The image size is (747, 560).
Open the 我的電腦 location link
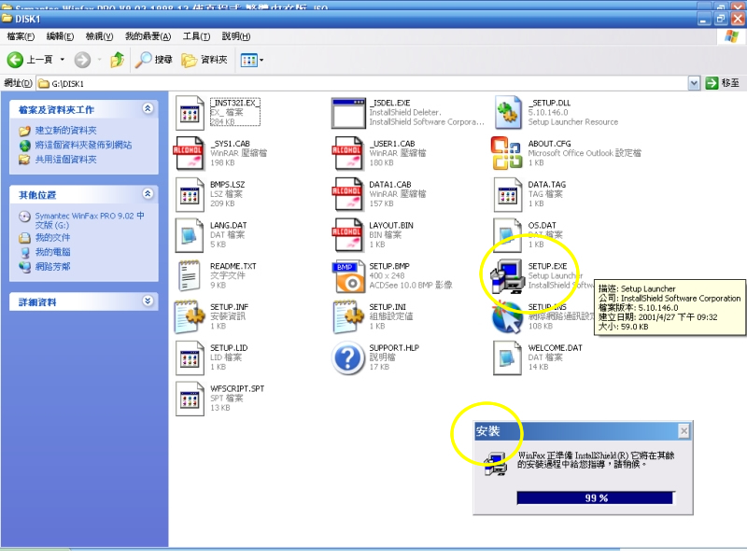coord(52,251)
